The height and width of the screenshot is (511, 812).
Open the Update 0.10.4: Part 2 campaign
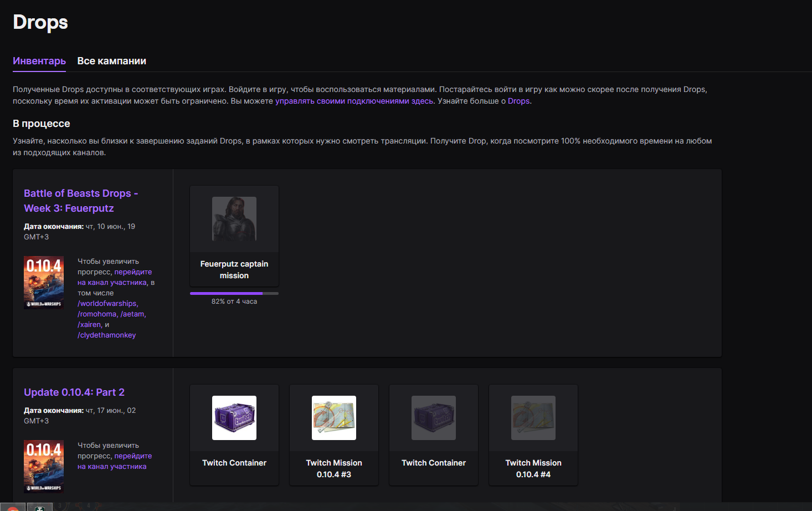tap(74, 392)
